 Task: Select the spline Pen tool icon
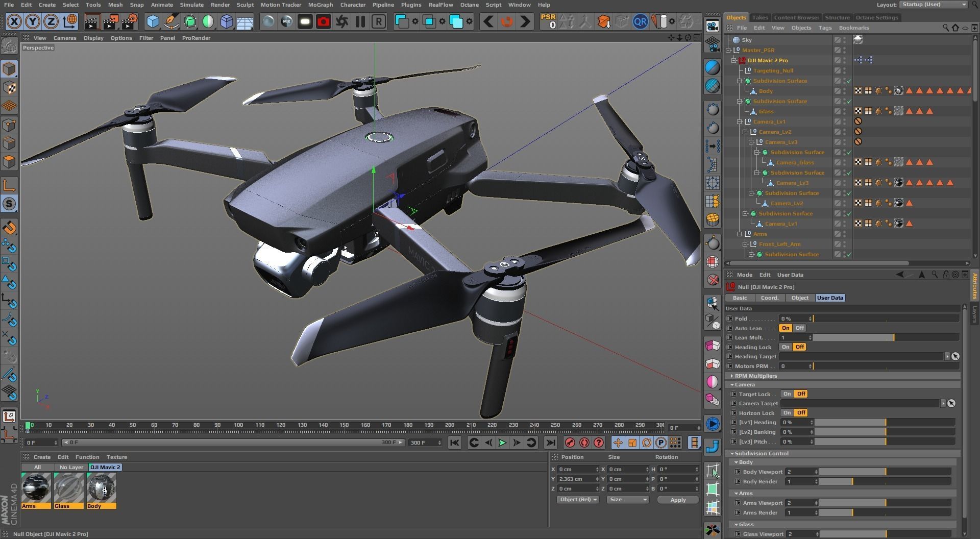(171, 21)
